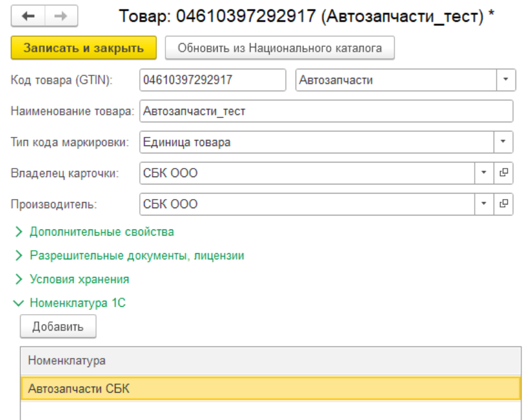The width and height of the screenshot is (532, 420).
Task: Open the Автозапчасти category dropdown arrow
Action: click(x=506, y=80)
